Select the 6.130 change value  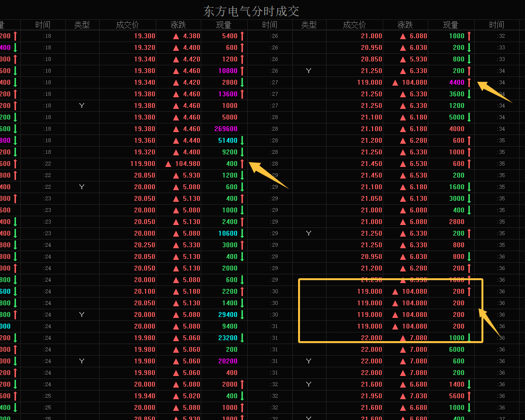(x=419, y=198)
